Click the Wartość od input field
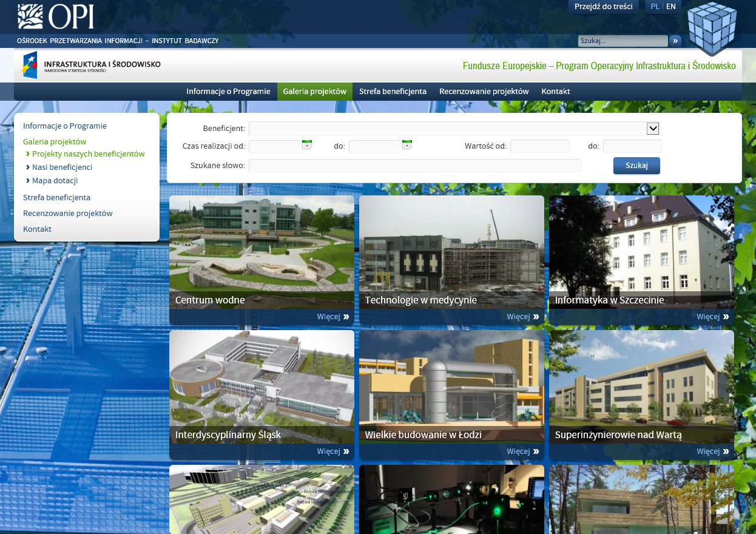 click(x=539, y=146)
